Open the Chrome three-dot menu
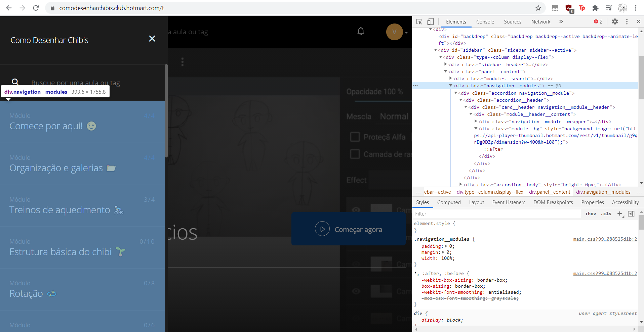Viewport: 644px width, 332px height. pos(636,8)
